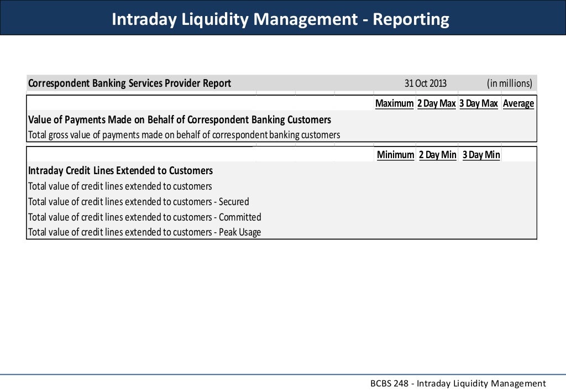This screenshot has height=392, width=566.
Task: Select the 3 Day Max column header
Action: coord(479,103)
